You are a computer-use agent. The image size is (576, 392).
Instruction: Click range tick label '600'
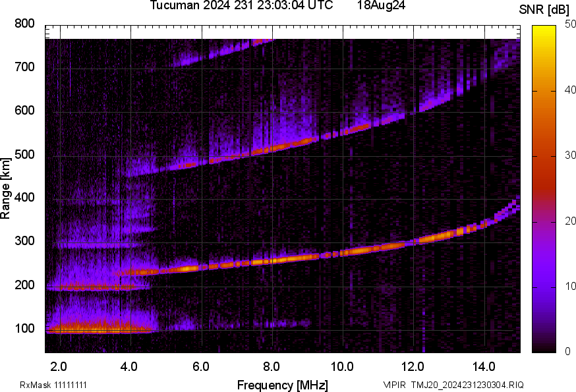click(24, 110)
